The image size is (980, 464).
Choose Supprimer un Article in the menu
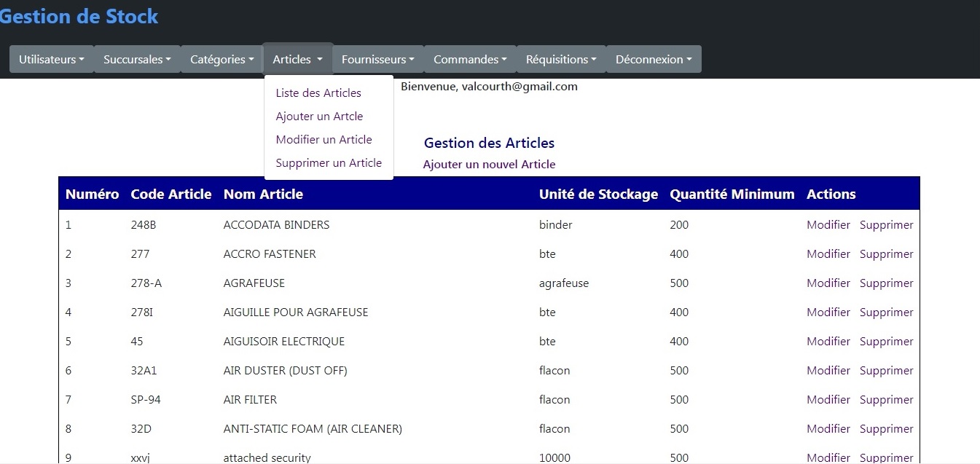[329, 163]
